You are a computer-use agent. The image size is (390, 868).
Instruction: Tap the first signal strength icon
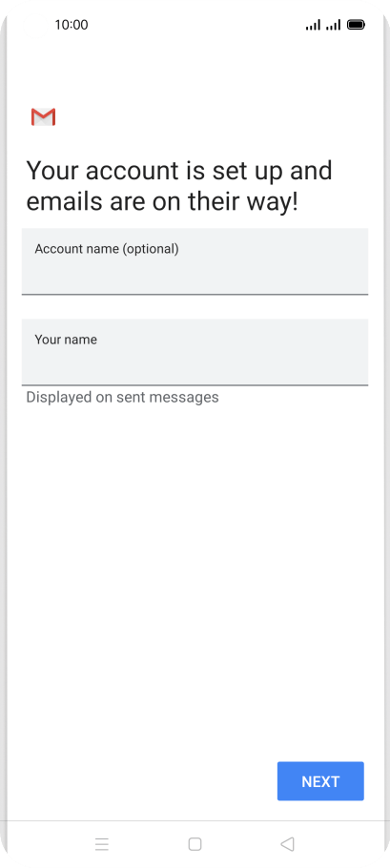313,25
